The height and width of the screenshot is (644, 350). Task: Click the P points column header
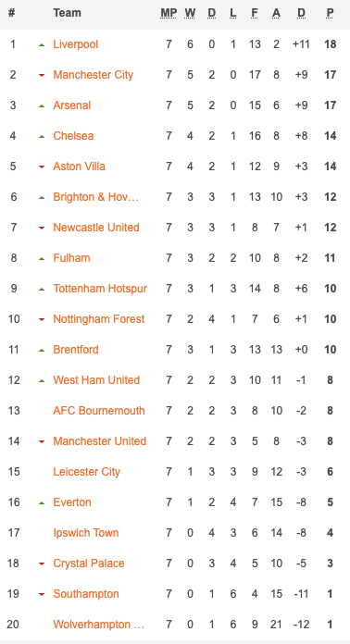click(x=330, y=14)
